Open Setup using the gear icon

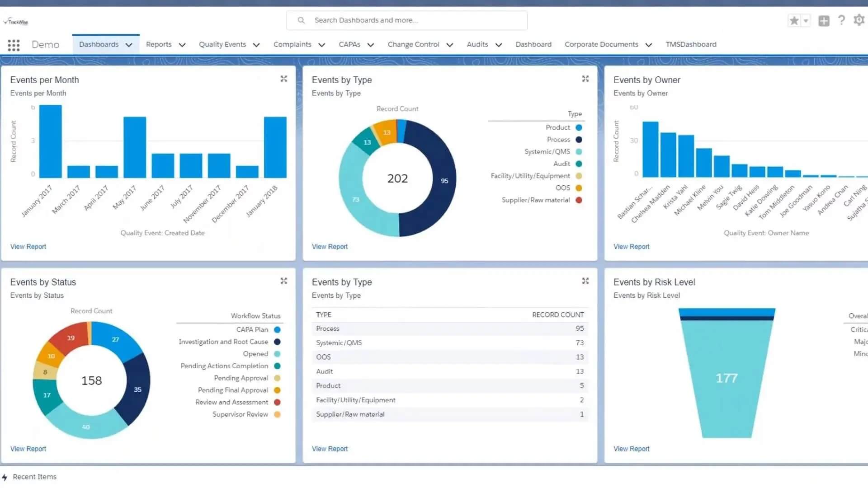pyautogui.click(x=859, y=20)
